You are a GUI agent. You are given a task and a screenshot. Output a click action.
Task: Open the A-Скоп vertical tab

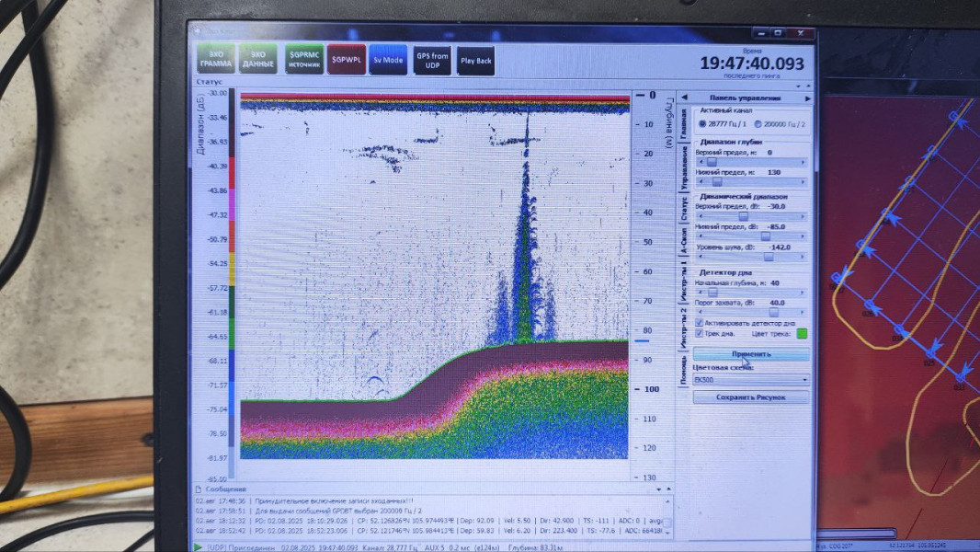(x=683, y=239)
